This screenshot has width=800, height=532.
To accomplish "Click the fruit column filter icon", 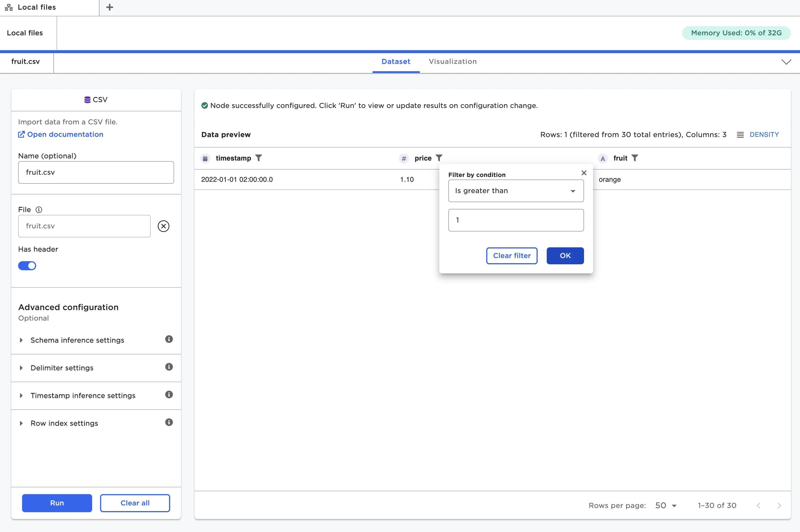I will tap(635, 158).
